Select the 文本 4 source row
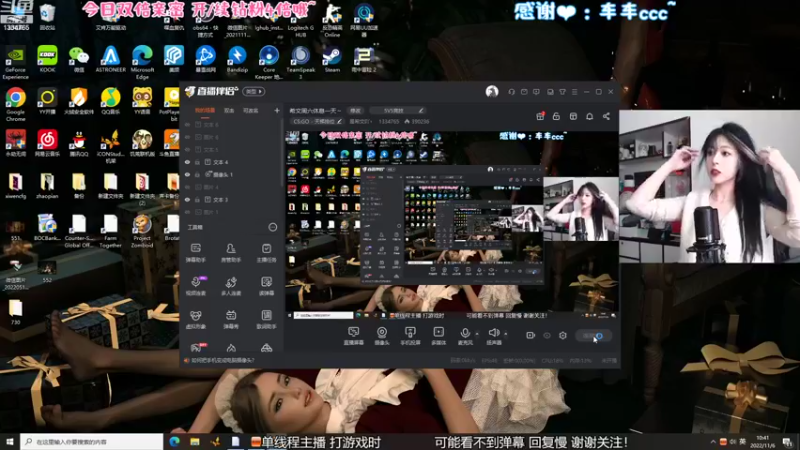 [x=231, y=162]
